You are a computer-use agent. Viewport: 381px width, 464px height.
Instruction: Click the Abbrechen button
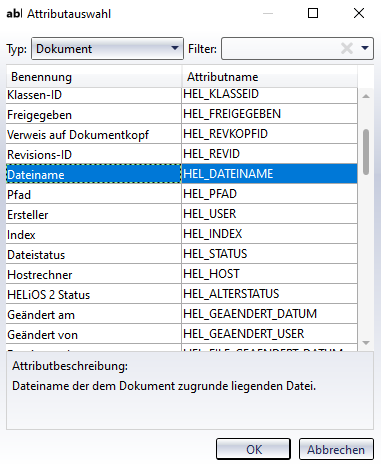336,449
